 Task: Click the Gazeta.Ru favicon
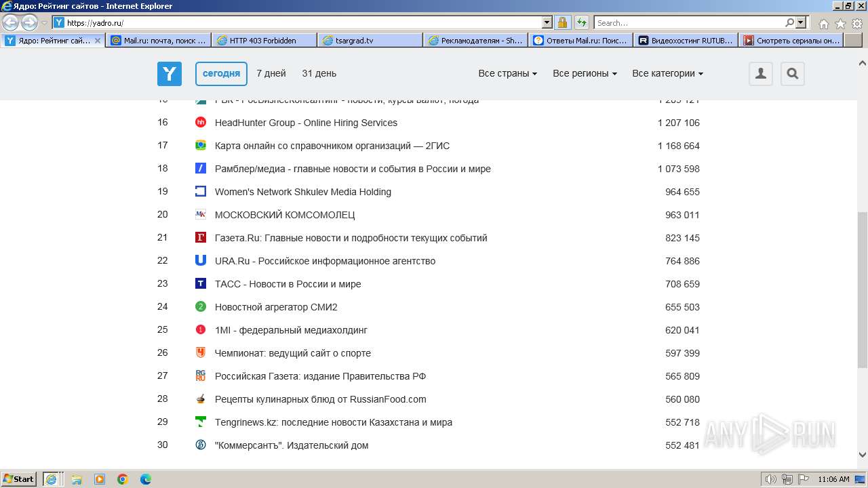[201, 238]
